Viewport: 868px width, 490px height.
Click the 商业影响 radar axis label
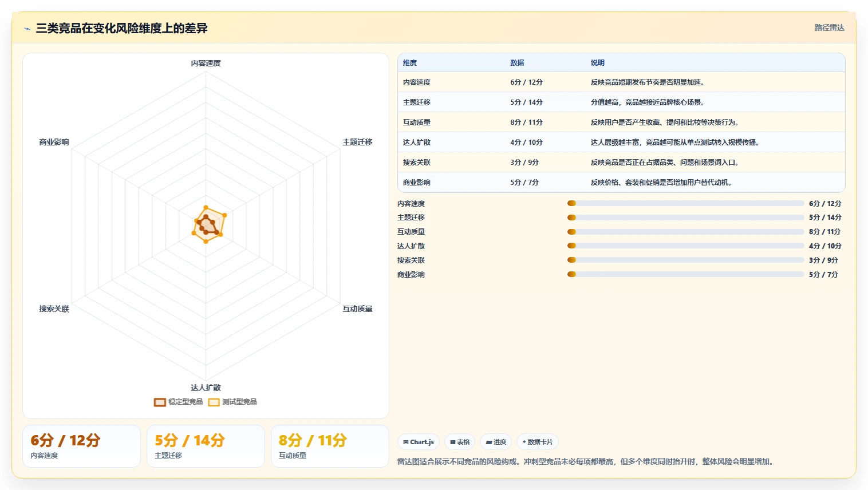pos(54,142)
